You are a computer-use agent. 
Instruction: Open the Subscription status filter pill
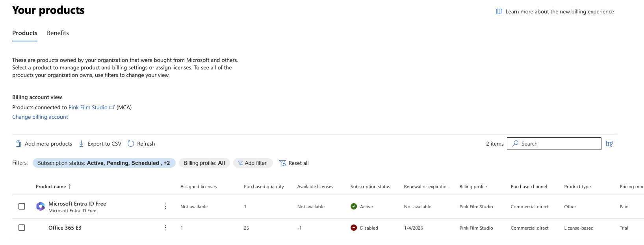[x=104, y=163]
